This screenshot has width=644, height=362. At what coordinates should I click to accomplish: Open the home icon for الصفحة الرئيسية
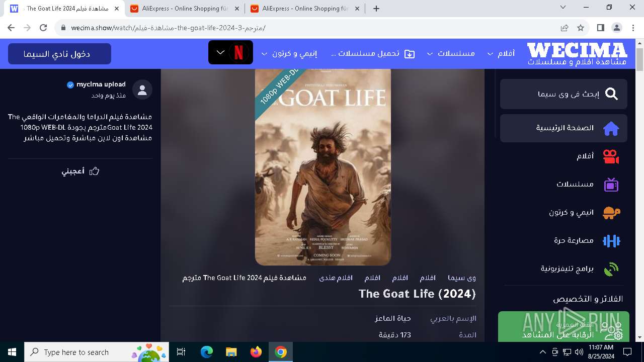611,128
